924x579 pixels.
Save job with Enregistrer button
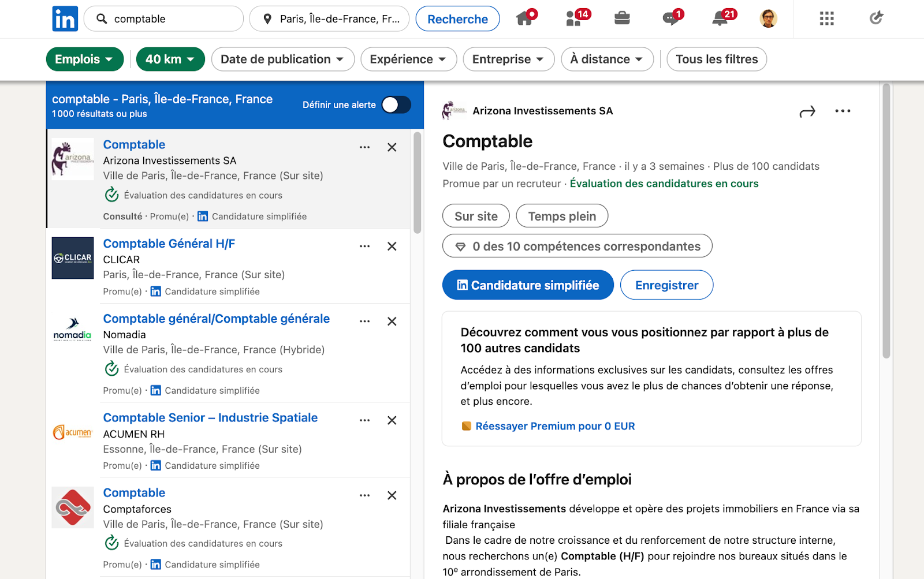[667, 285]
